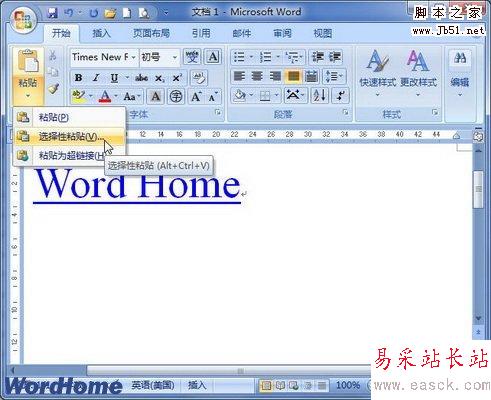Align text left
The width and height of the screenshot is (491, 400).
point(239,77)
